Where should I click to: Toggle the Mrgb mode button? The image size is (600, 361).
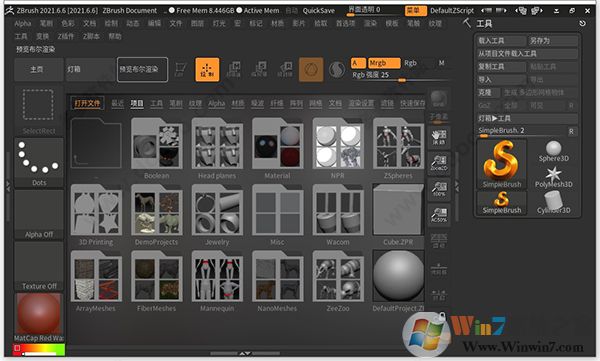(x=384, y=63)
